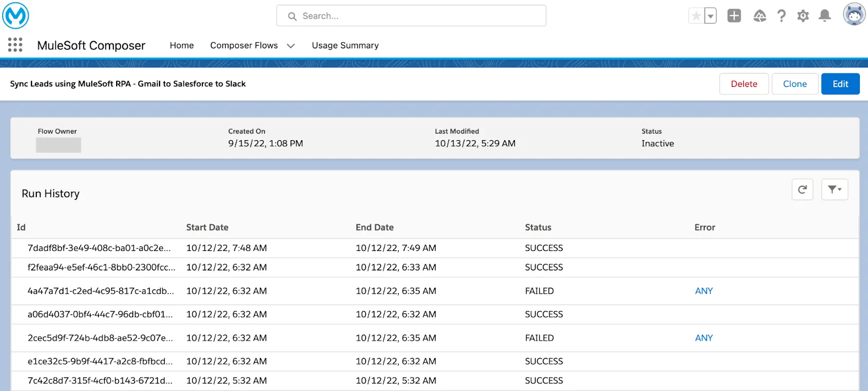Open the user profile avatar
868x391 pixels.
pos(854,14)
